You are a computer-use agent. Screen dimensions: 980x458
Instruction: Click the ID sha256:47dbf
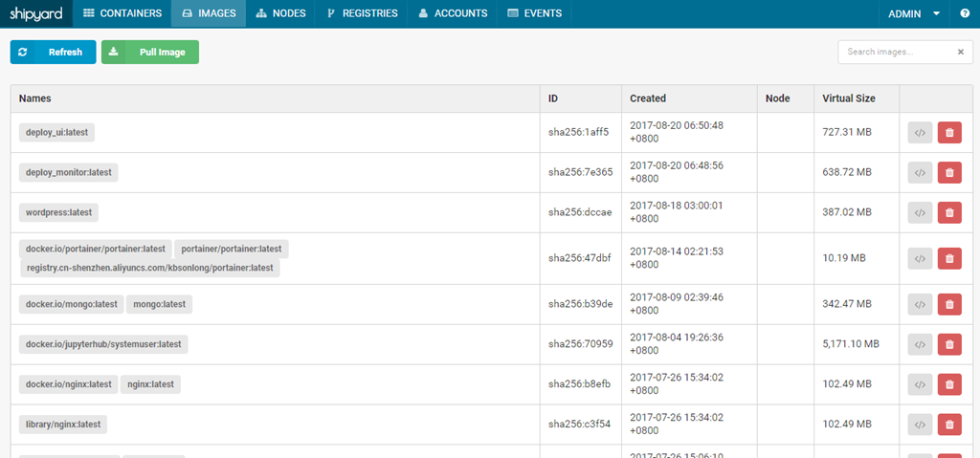[x=579, y=258]
